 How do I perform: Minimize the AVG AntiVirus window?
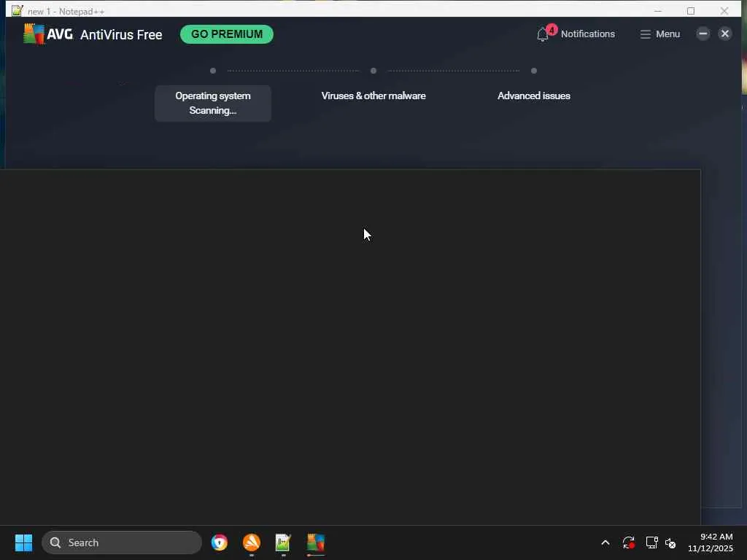tap(703, 34)
